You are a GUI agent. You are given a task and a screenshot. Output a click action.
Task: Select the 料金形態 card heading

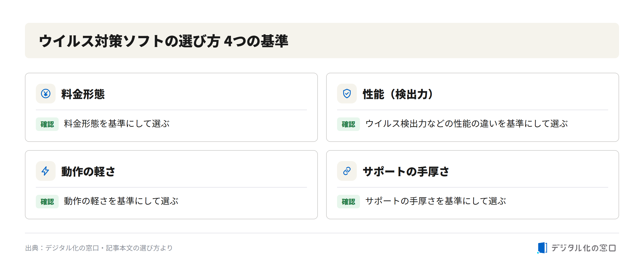[83, 94]
